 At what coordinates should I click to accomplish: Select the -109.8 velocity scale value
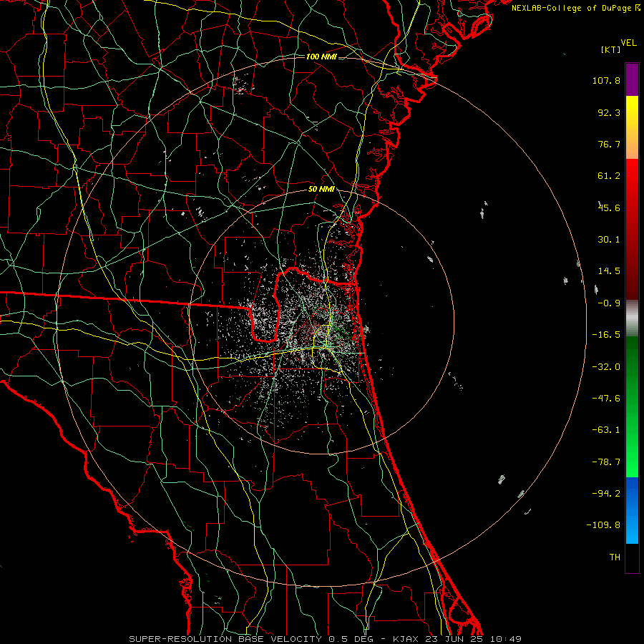pos(604,525)
